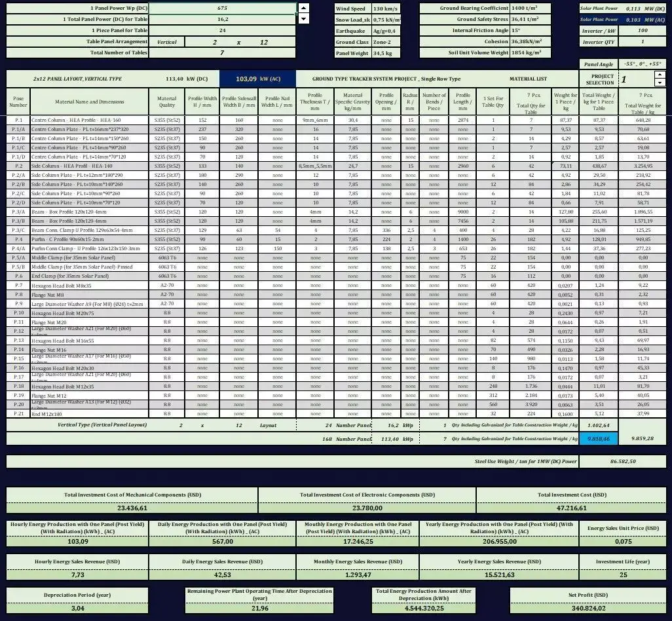Screen dimensions: 672x621
Task: Click the Project Selection up arrow
Action: click(x=660, y=75)
